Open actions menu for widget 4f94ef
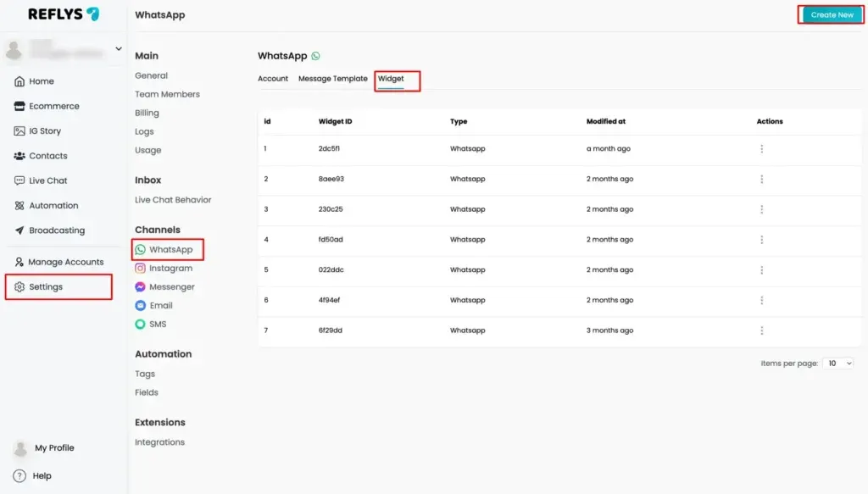This screenshot has height=494, width=868. [762, 301]
